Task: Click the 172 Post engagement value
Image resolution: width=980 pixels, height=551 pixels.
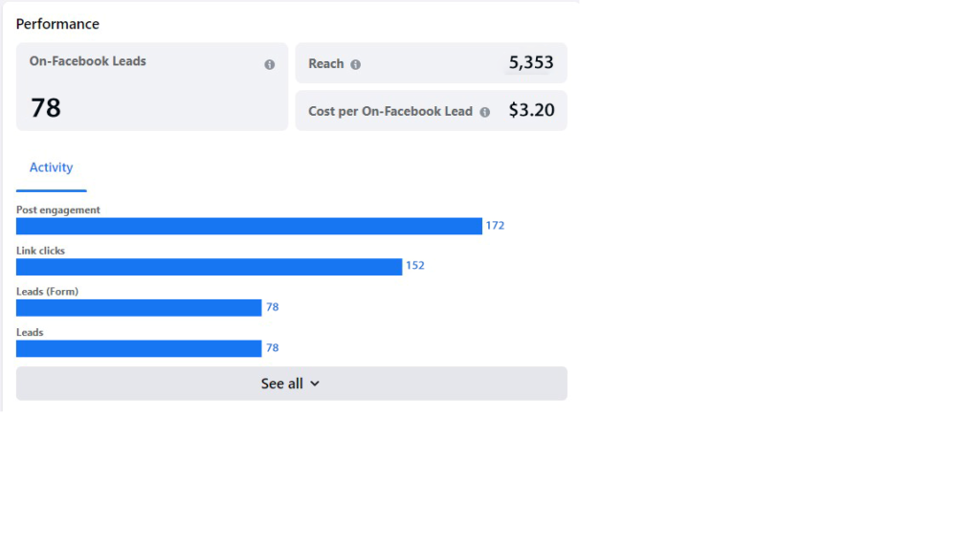Action: [495, 226]
